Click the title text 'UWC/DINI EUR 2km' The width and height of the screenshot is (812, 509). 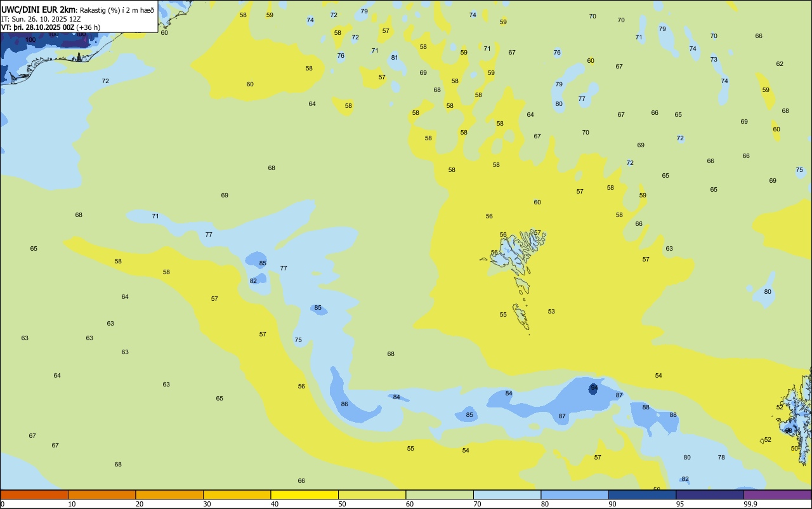[39, 10]
